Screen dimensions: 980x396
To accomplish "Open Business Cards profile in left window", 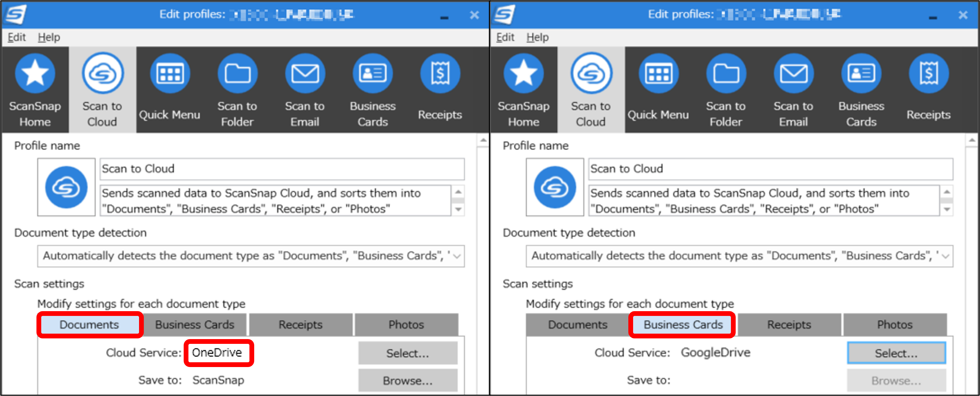I will [x=372, y=90].
